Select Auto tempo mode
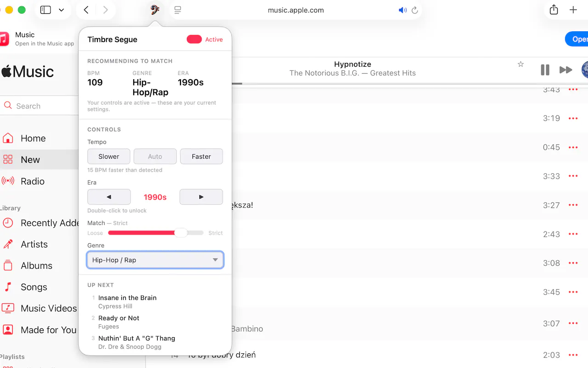This screenshot has height=368, width=588. [155, 156]
